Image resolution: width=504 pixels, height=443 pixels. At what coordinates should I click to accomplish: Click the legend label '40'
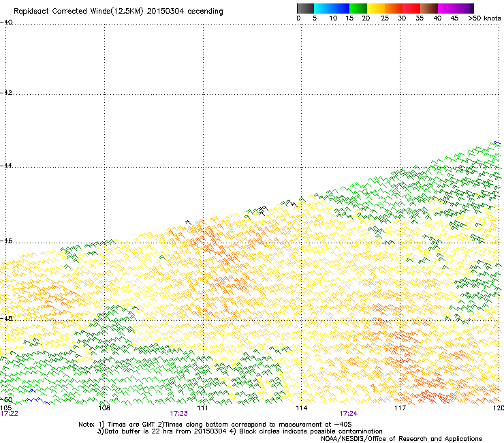pyautogui.click(x=437, y=18)
